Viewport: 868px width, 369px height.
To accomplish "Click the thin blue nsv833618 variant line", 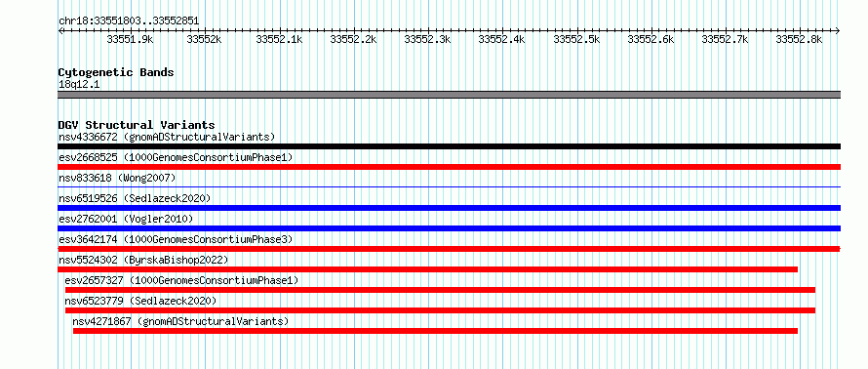I will click(x=449, y=187).
